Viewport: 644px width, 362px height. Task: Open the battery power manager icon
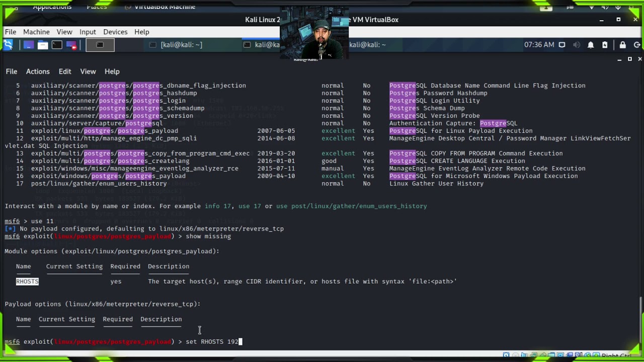point(605,45)
